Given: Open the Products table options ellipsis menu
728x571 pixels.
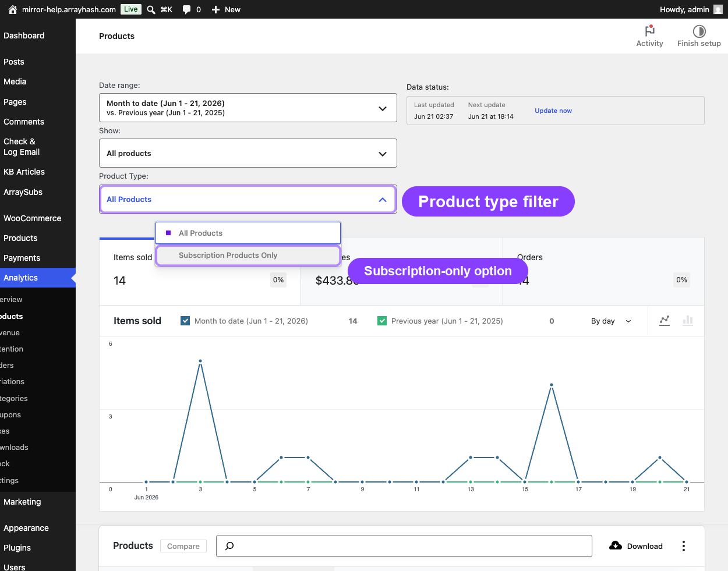Looking at the screenshot, I should [684, 546].
